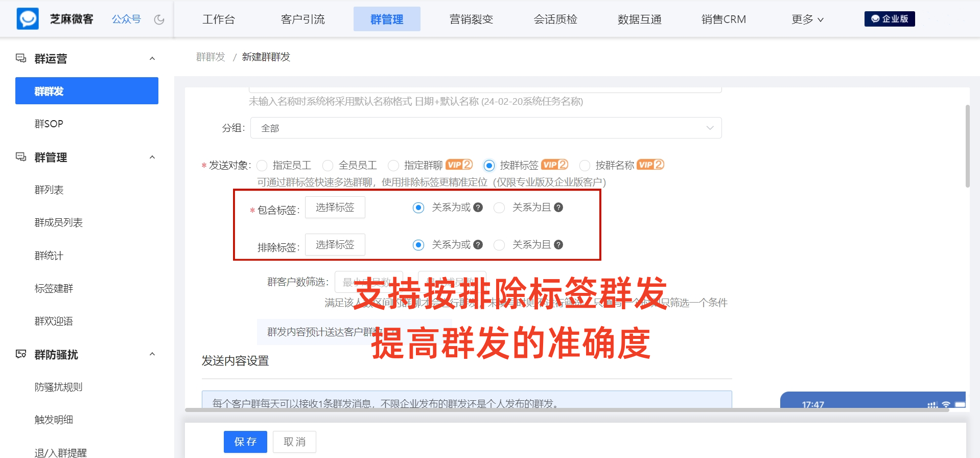Click the 芝麻微客 logo icon
The image size is (980, 458).
click(x=28, y=19)
